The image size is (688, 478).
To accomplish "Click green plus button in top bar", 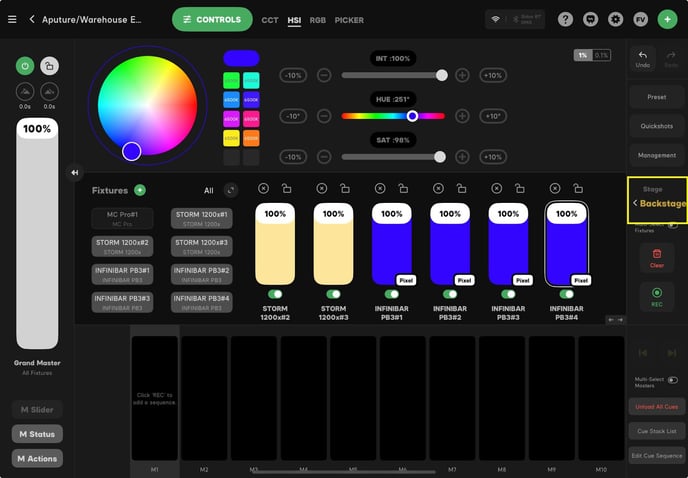I will [667, 20].
